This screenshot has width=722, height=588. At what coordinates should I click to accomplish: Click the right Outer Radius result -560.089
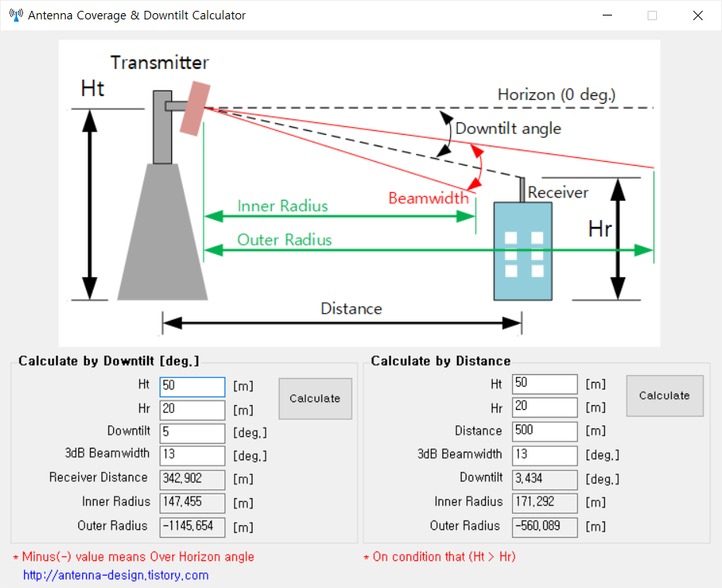(x=545, y=528)
